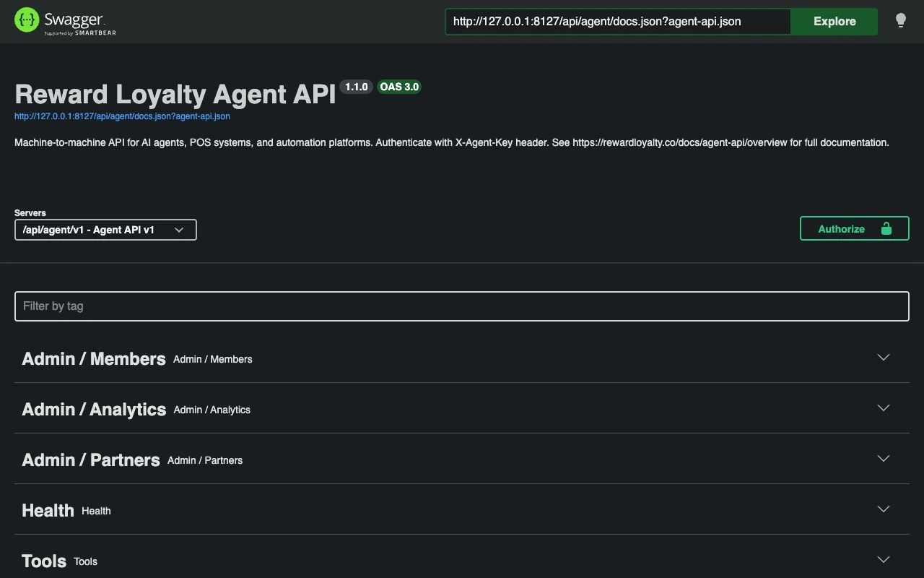This screenshot has width=924, height=578.
Task: Click the Admin / Partners heading
Action: 91,460
